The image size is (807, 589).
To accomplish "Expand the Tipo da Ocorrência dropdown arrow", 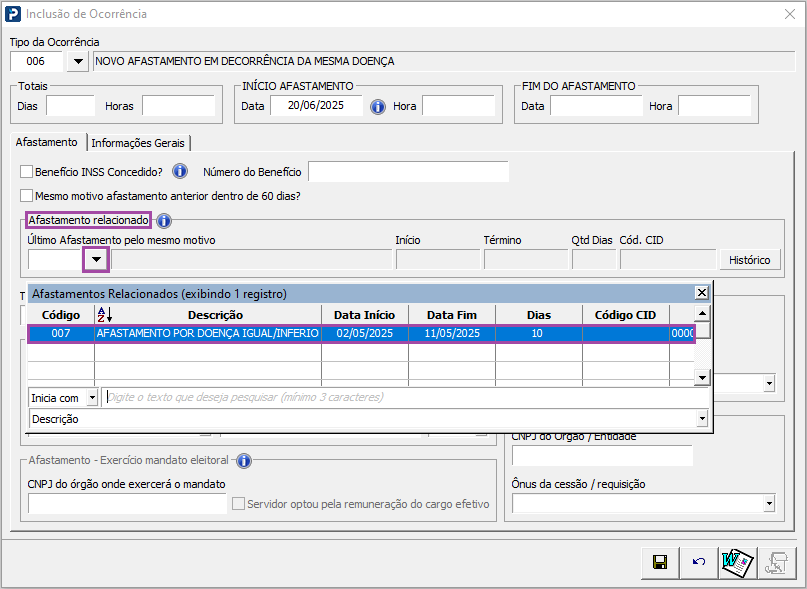I will coord(77,61).
